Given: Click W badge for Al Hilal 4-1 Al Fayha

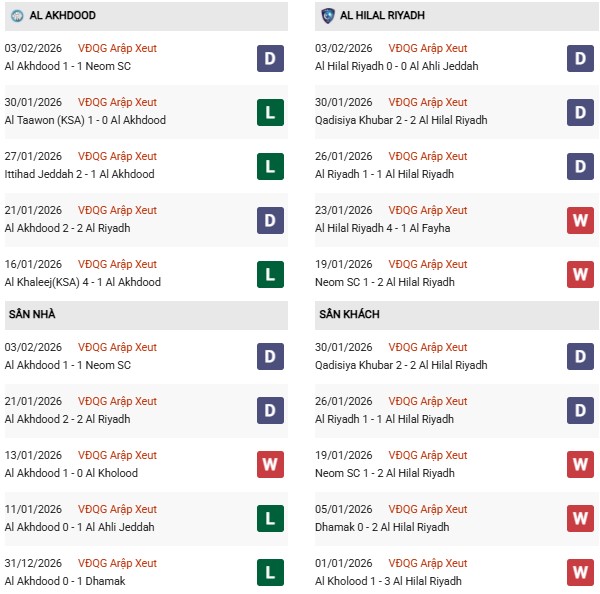Looking at the screenshot, I should (581, 220).
